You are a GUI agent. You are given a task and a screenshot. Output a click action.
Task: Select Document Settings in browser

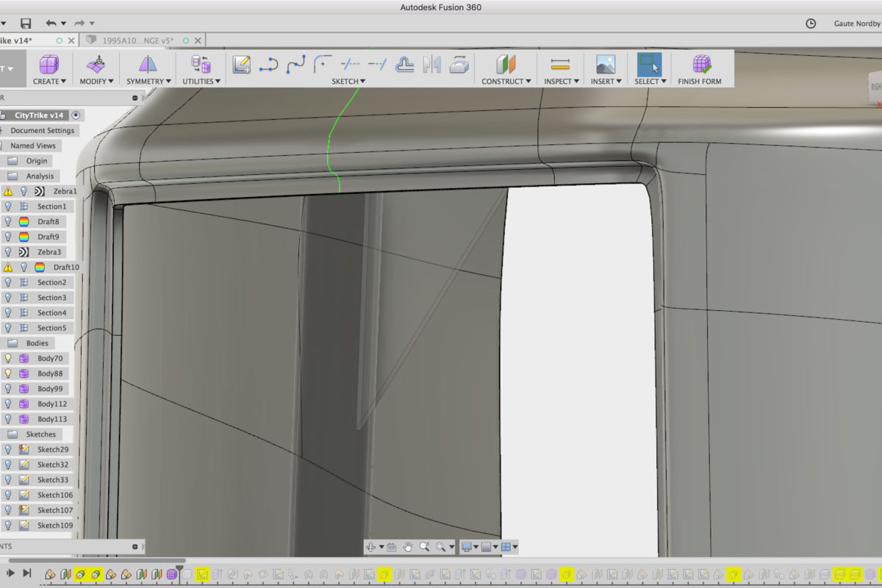pos(42,130)
